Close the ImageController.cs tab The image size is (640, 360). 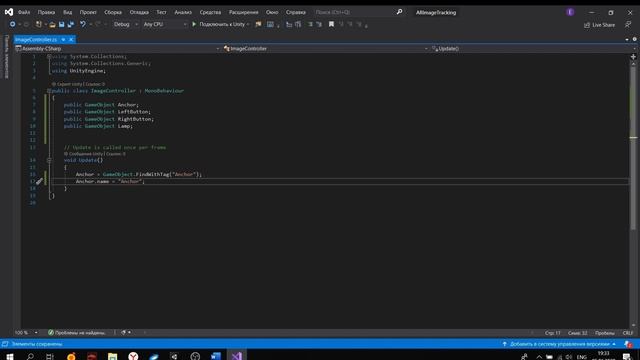coord(71,40)
